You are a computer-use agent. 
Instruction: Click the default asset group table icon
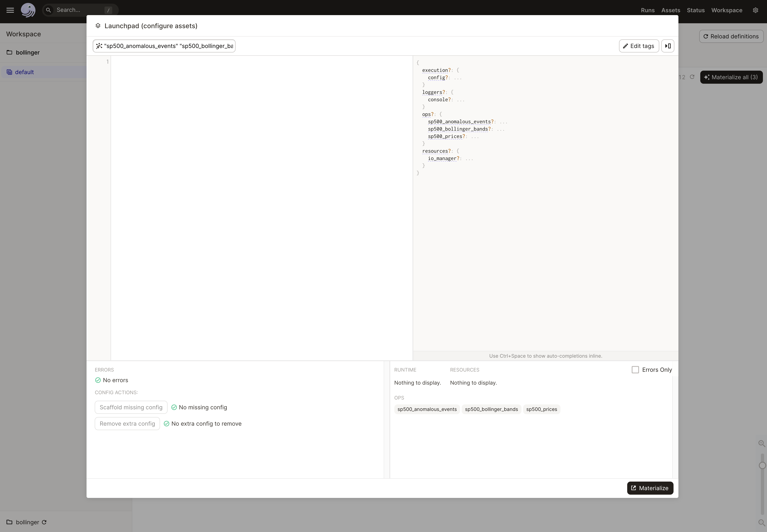[9, 72]
